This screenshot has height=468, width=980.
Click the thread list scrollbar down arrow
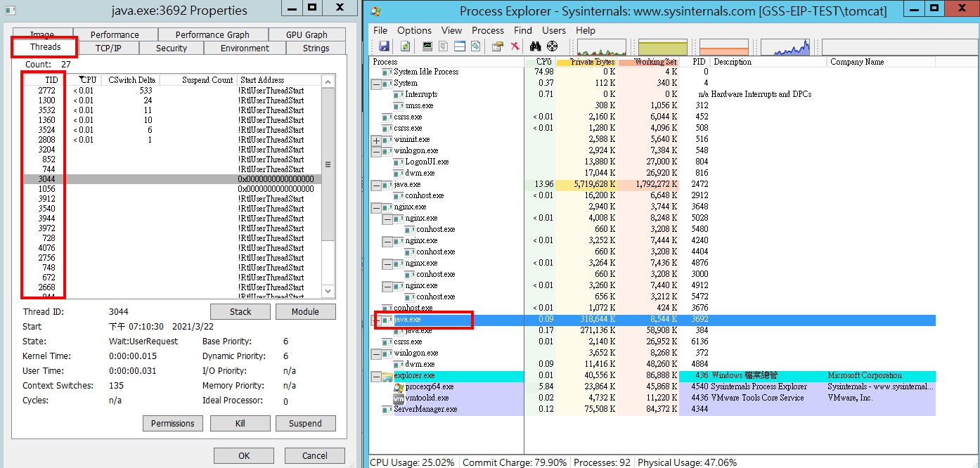328,291
